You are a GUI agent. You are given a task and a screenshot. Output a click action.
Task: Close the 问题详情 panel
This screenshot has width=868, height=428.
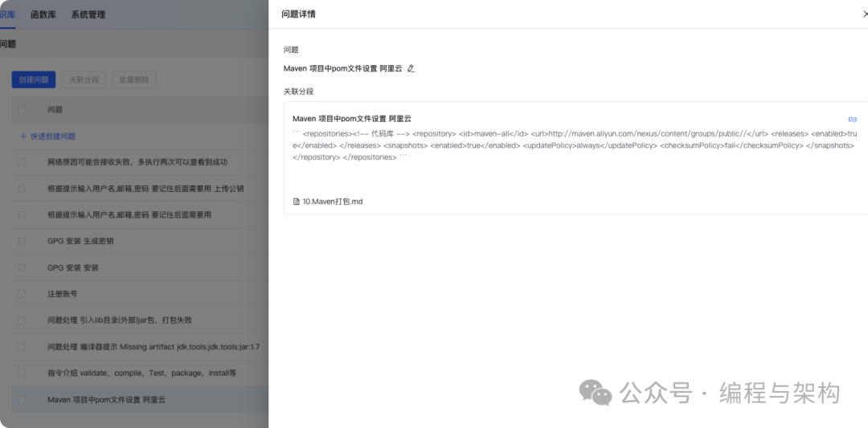(x=866, y=14)
